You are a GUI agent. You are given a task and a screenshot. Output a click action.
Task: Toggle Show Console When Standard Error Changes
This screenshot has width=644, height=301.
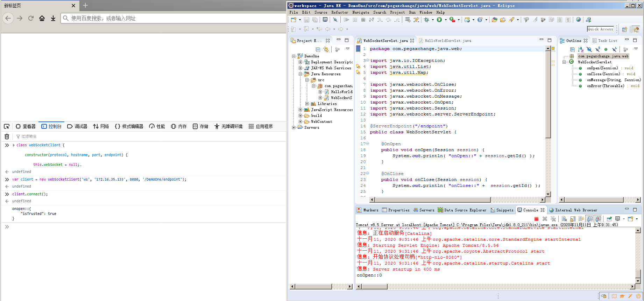[x=598, y=219]
